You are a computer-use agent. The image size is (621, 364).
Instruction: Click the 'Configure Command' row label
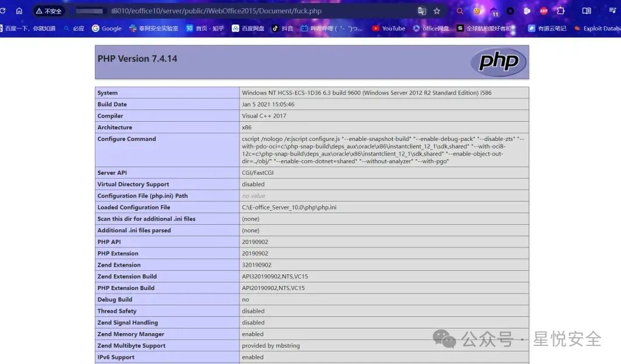127,139
